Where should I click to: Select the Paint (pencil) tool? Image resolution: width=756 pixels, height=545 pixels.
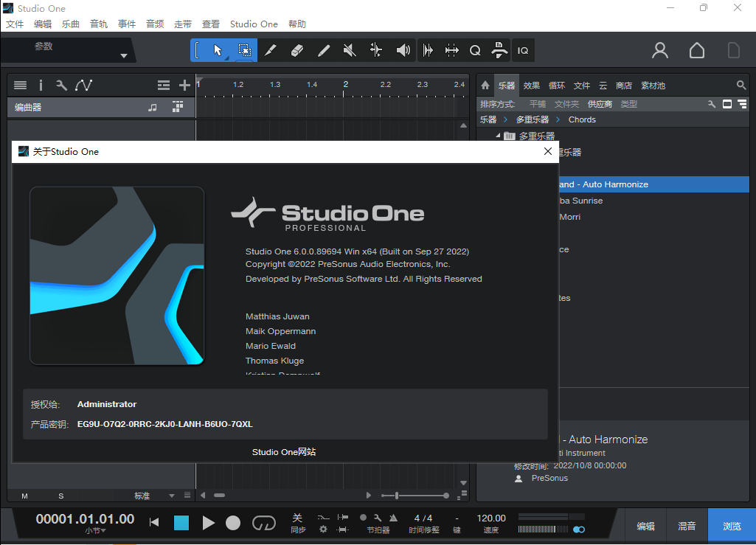click(x=324, y=50)
